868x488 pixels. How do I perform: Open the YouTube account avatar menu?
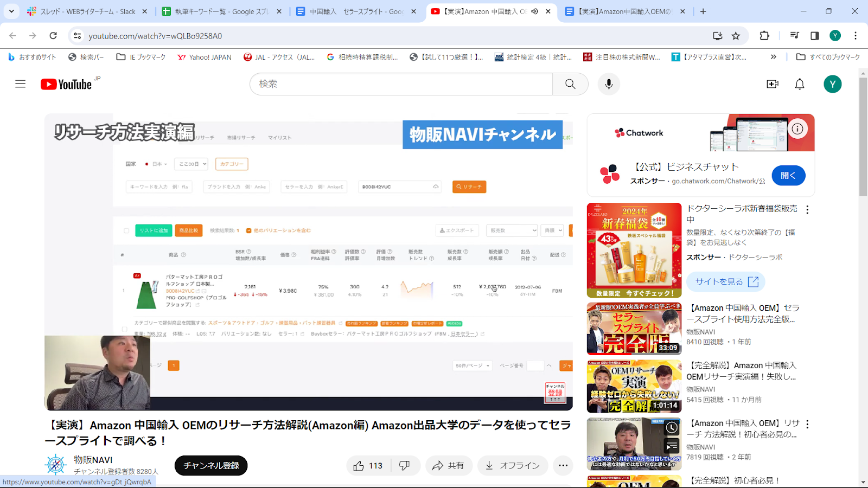tap(833, 84)
